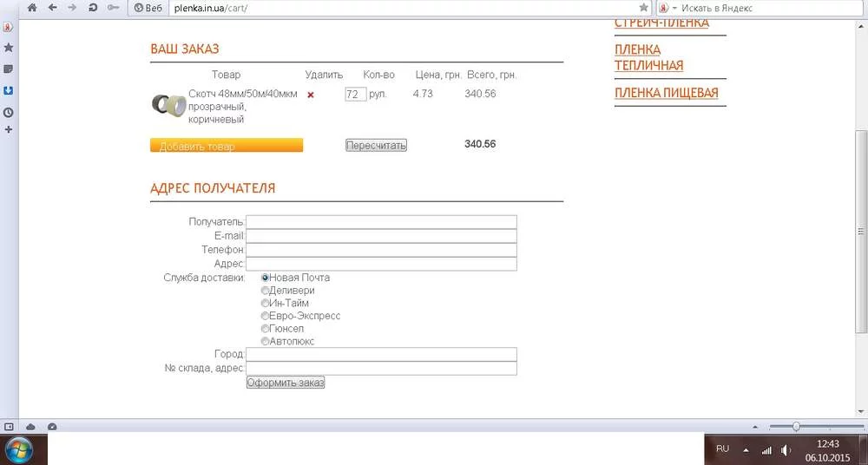Click the bold order total 340.56
Image resolution: width=868 pixels, height=465 pixels.
click(480, 144)
